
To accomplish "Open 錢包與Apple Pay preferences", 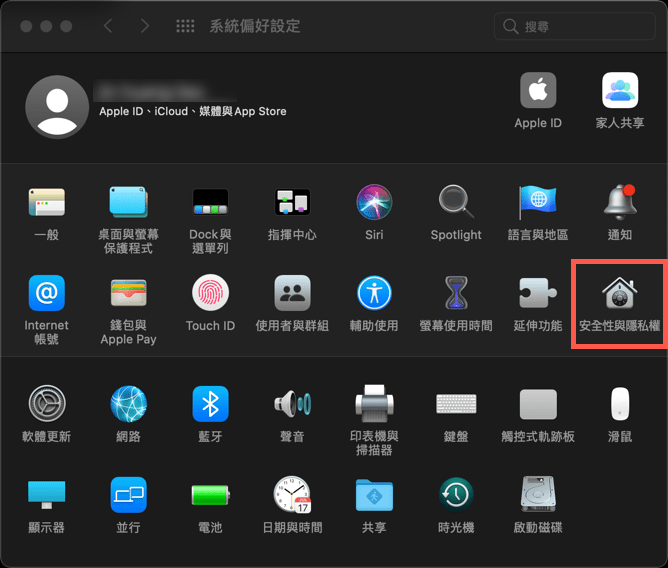I will [x=128, y=293].
